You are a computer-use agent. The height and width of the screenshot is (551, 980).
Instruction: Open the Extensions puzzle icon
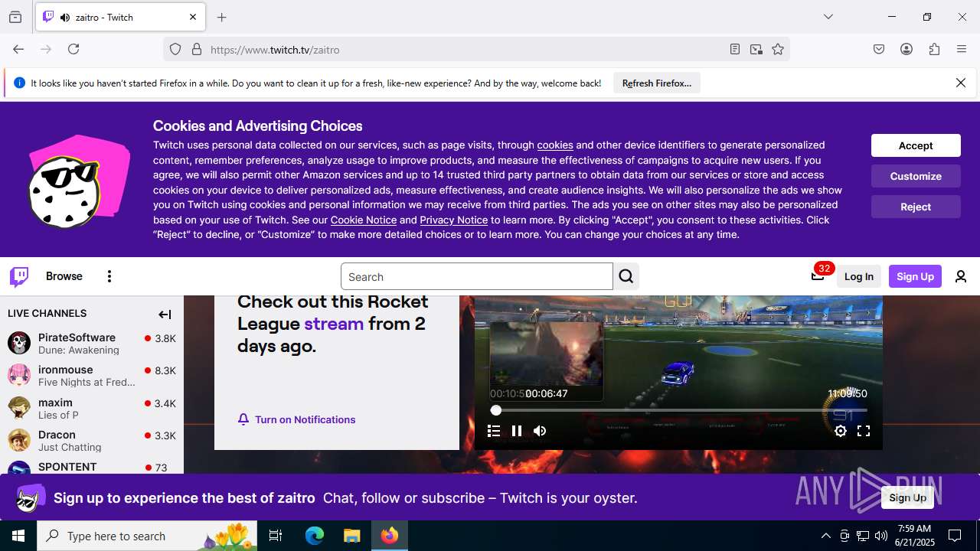[934, 49]
